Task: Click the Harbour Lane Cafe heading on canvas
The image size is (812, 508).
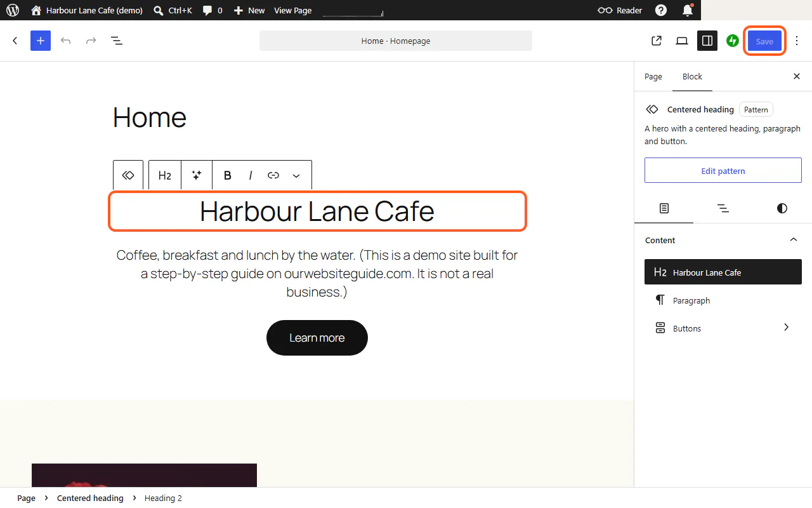Action: [317, 211]
